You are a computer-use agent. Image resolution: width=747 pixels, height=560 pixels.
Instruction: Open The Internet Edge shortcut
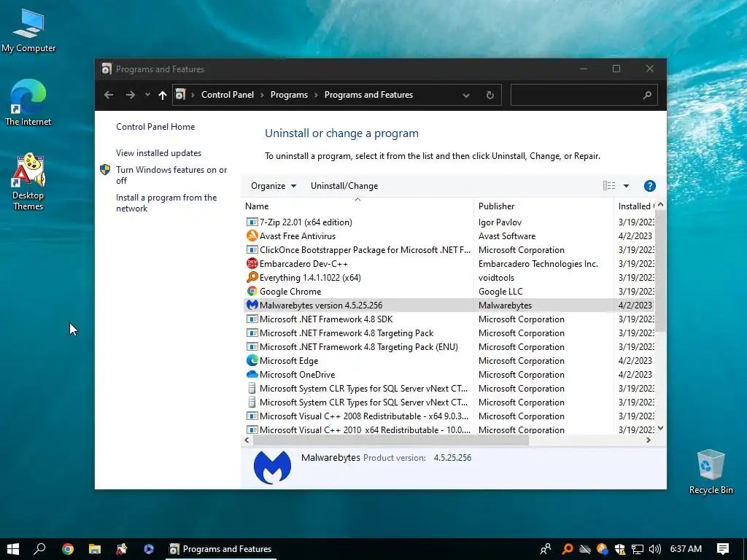point(28,102)
